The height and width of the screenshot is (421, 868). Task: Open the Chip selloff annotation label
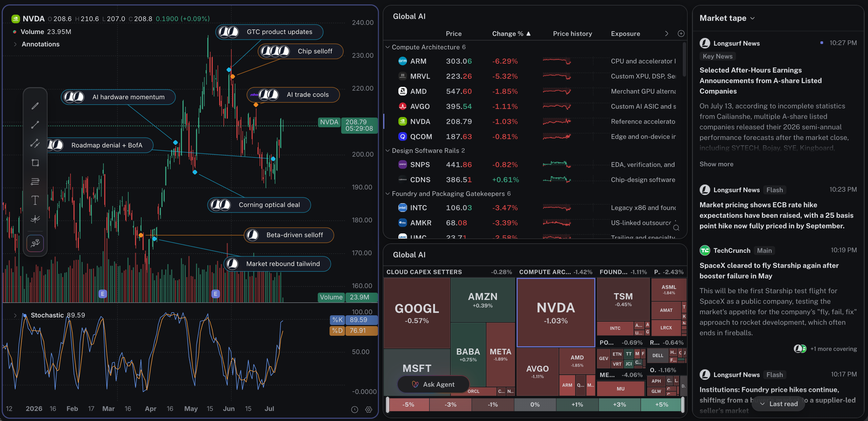point(300,51)
